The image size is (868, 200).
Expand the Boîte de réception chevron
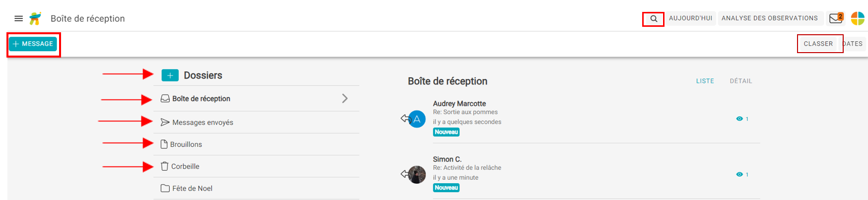click(344, 98)
